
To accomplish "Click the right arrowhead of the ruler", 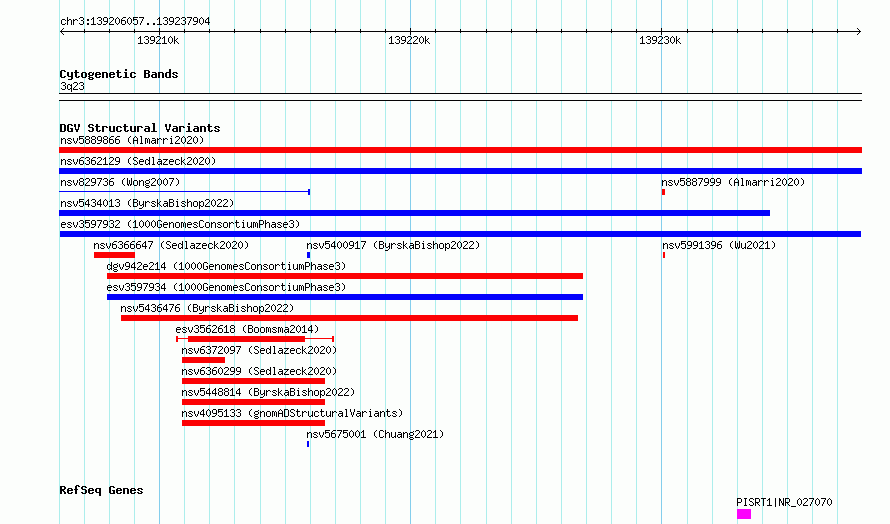I will pos(859,32).
